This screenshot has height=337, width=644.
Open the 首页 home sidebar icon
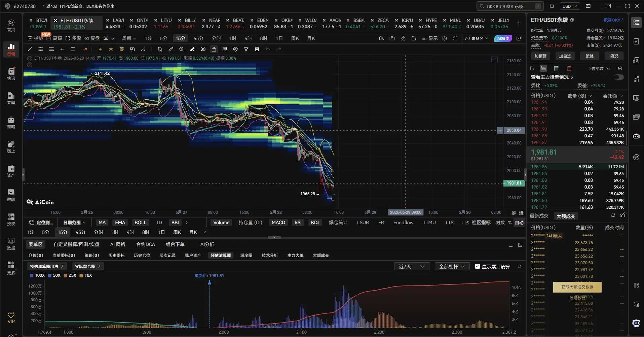pyautogui.click(x=11, y=25)
